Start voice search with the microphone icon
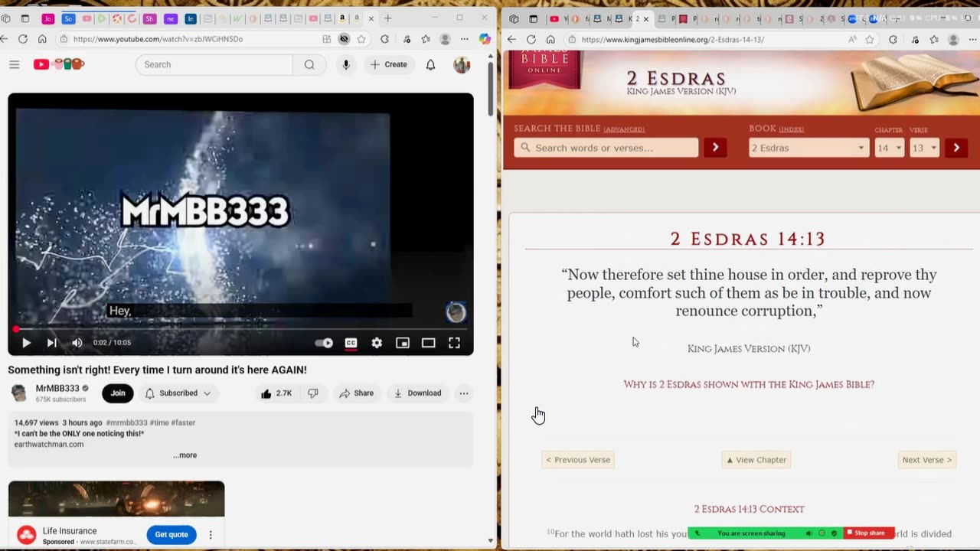 tap(346, 64)
